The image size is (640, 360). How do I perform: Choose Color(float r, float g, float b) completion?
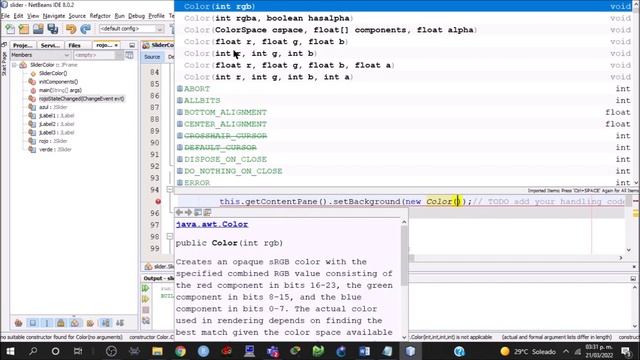(404, 42)
